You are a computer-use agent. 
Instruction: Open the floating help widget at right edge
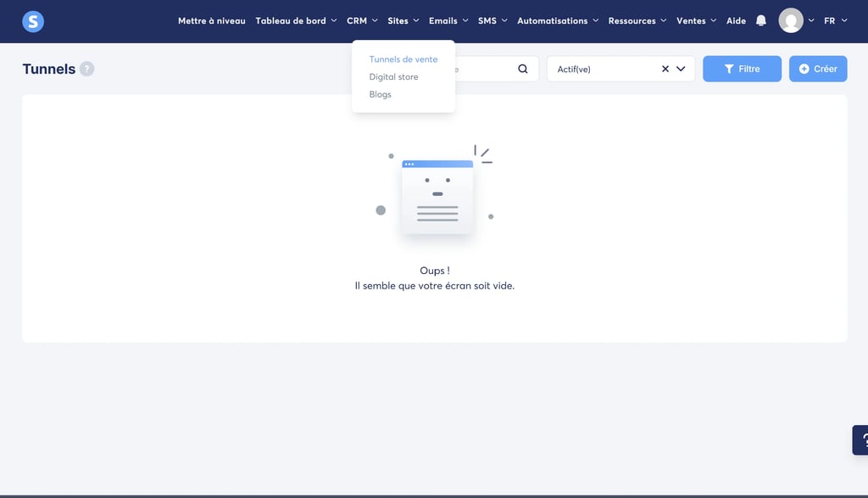click(861, 439)
